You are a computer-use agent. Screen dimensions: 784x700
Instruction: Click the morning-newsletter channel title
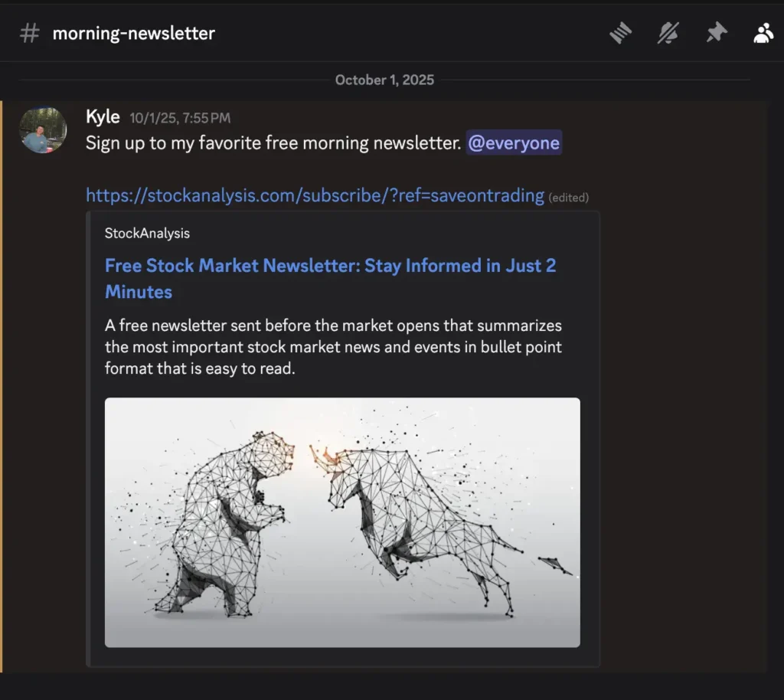133,34
